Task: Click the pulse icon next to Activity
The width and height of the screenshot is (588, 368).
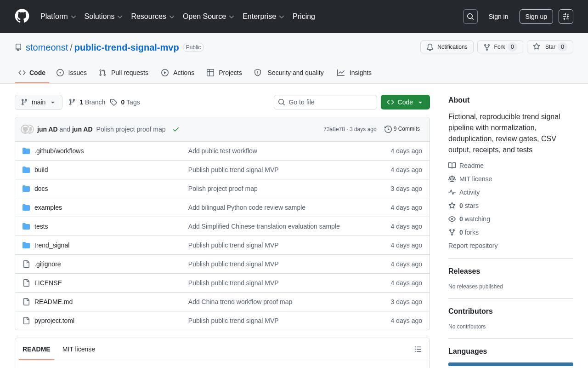Action: click(x=452, y=192)
